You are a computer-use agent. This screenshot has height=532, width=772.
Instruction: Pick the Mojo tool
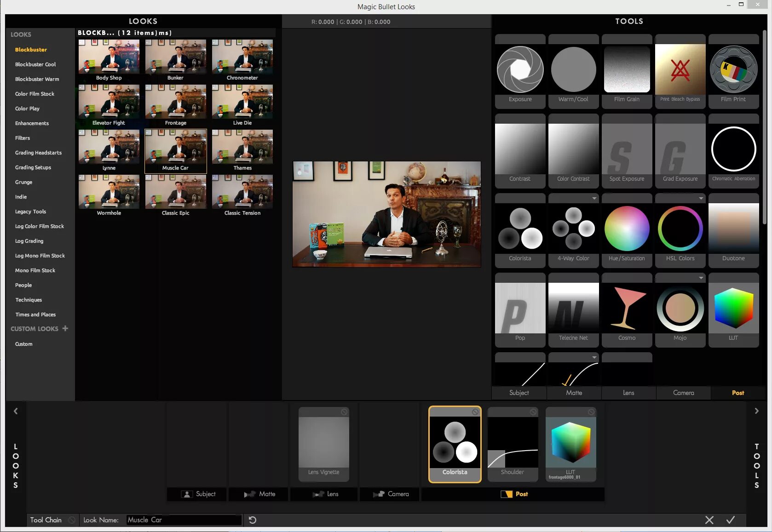click(680, 310)
